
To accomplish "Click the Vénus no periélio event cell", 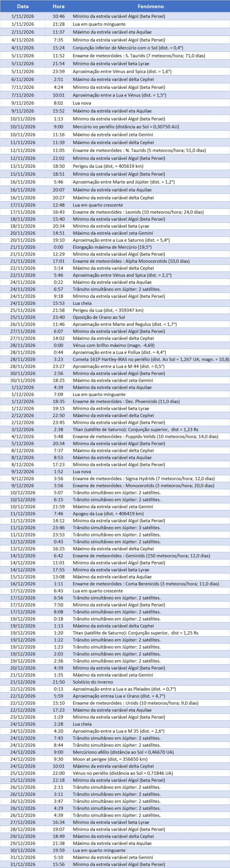I will click(123, 773).
